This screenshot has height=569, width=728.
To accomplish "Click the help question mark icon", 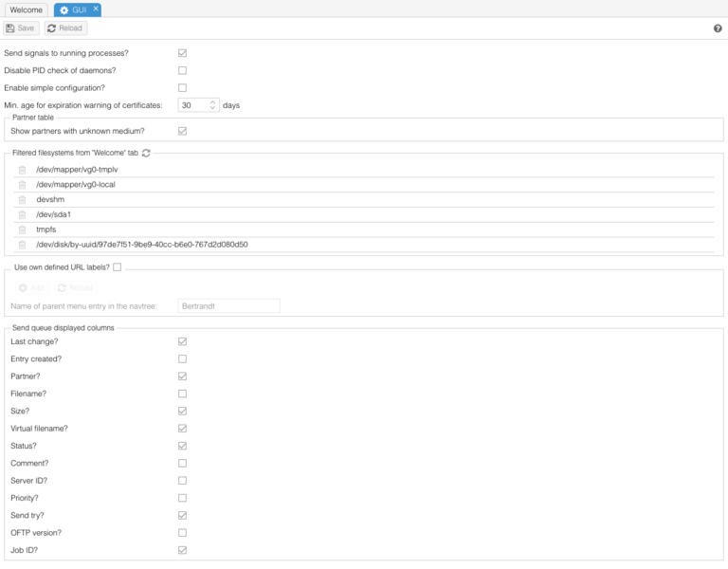I will (x=718, y=28).
